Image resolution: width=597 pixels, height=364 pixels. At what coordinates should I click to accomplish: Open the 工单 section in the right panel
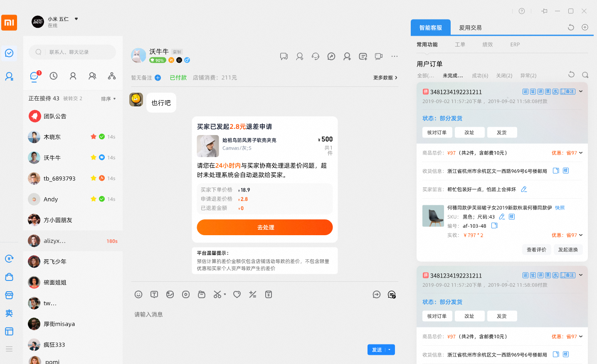[460, 44]
